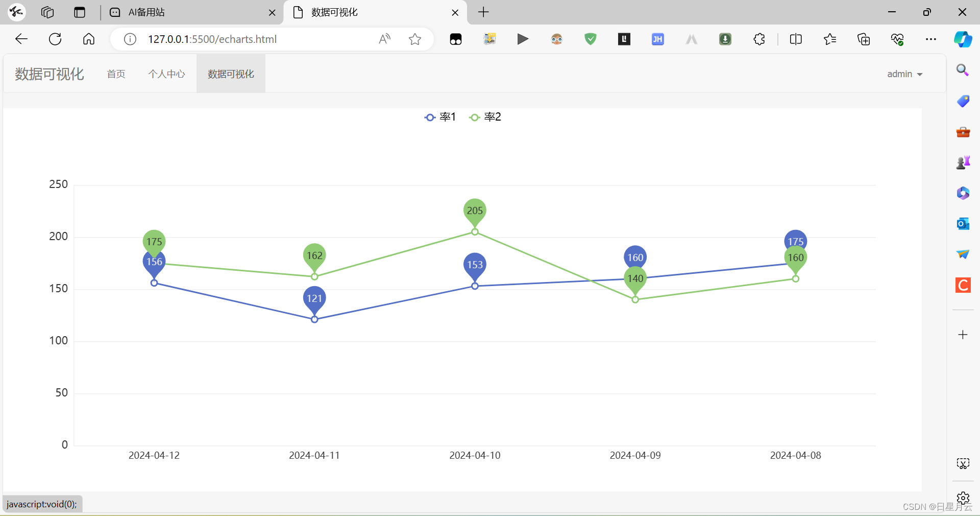Open sidebar search icon
Viewport: 980px width, 516px height.
click(963, 71)
